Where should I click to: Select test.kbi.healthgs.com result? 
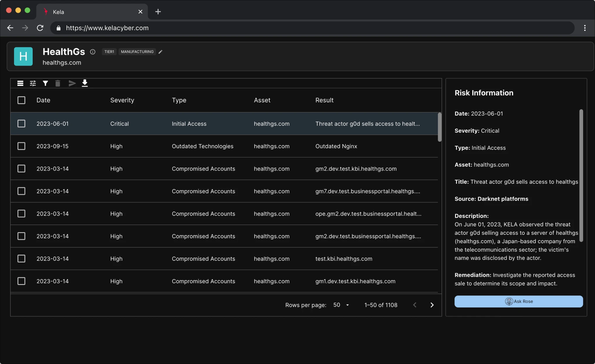[344, 259]
